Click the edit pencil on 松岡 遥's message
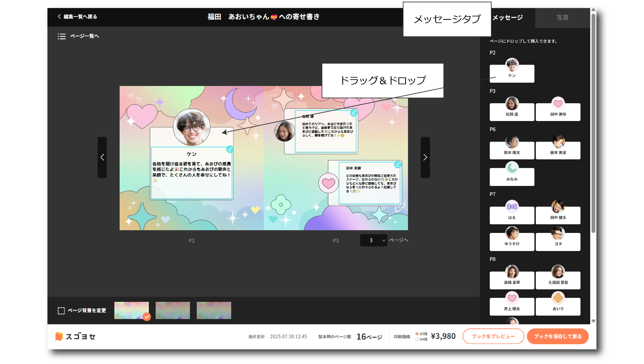 tap(354, 113)
